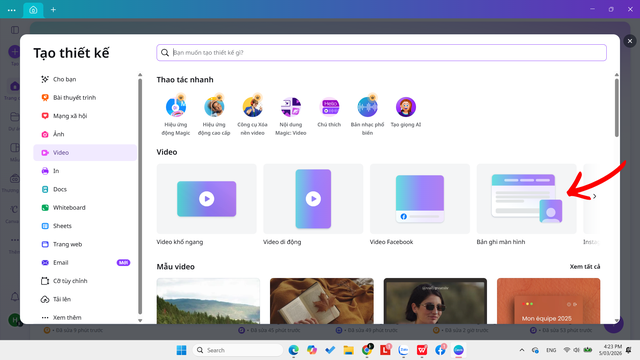Choose Cỡ tùy chỉnh option
This screenshot has height=360, width=640.
click(x=85, y=281)
